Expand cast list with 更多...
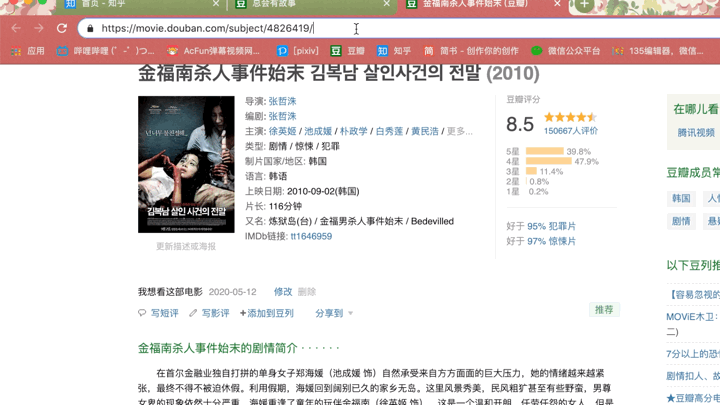 coord(460,131)
